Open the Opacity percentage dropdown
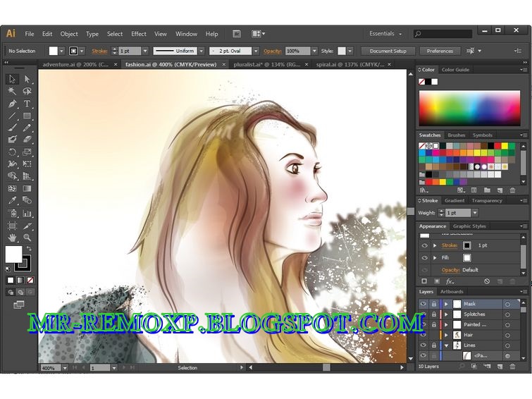The width and height of the screenshot is (532, 399). [x=314, y=51]
